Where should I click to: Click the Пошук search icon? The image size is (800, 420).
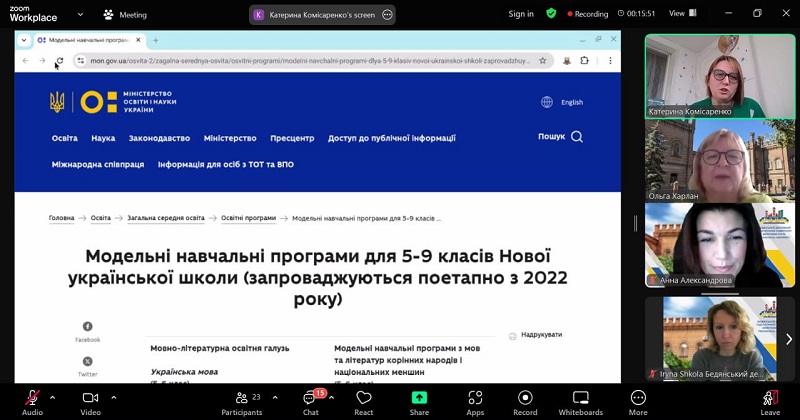tap(577, 137)
